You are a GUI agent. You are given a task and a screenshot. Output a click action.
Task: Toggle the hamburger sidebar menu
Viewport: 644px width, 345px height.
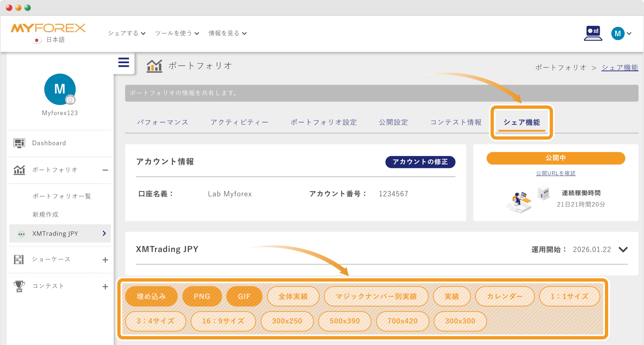click(124, 62)
